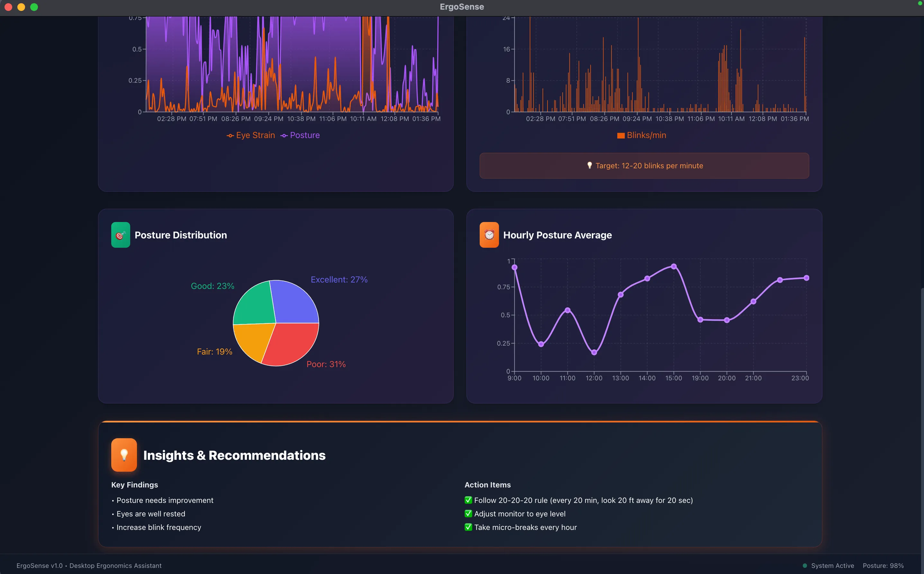924x574 pixels.
Task: Click the 23:00 hourly posture data point
Action: point(806,278)
